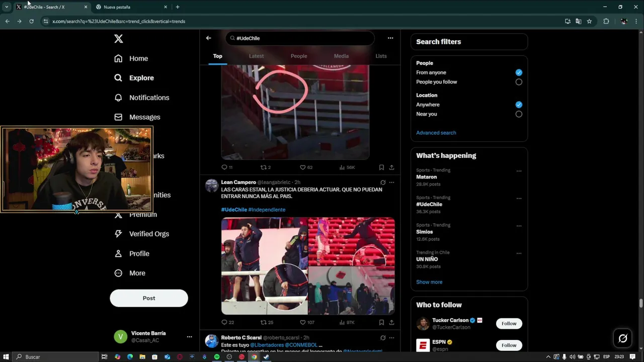Open Notifications in the sidebar
644x362 pixels.
[x=142, y=98]
